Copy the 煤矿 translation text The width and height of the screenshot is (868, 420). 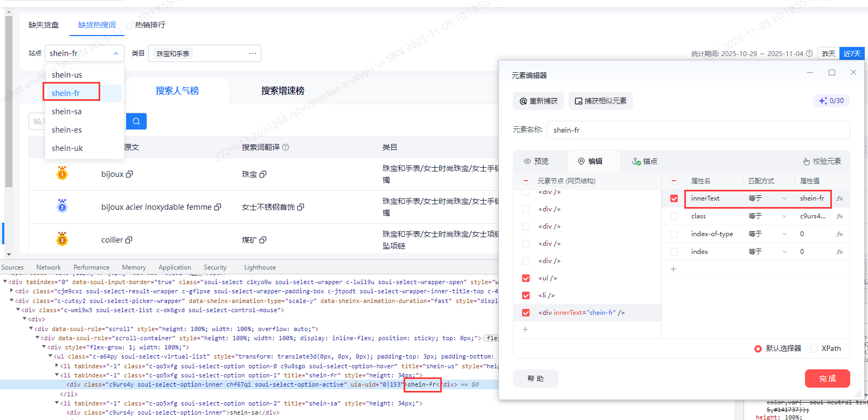263,240
